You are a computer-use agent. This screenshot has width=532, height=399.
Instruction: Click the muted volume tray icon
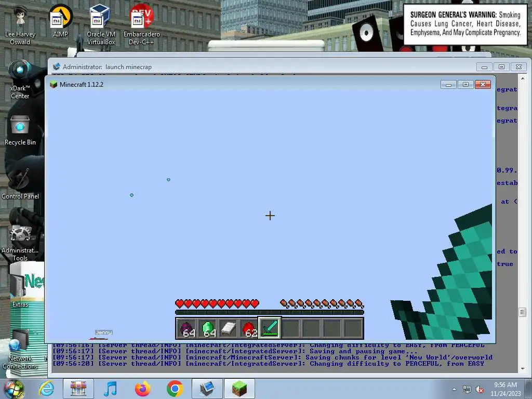pos(480,390)
